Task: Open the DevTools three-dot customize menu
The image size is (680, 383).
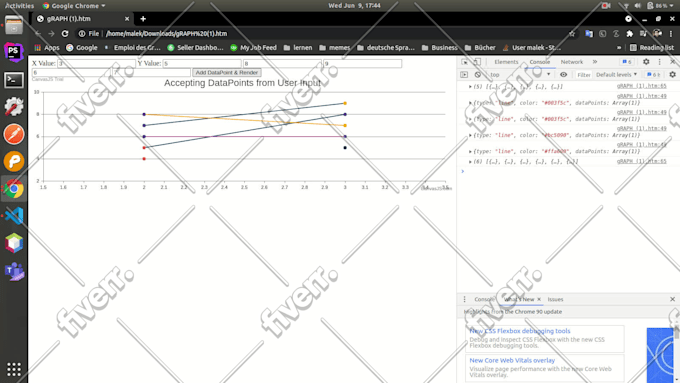Action: [660, 62]
